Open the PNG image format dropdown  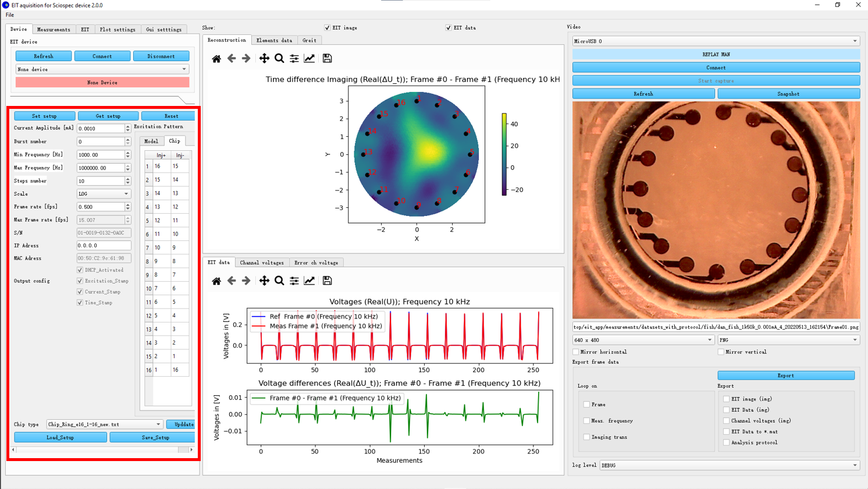(788, 340)
